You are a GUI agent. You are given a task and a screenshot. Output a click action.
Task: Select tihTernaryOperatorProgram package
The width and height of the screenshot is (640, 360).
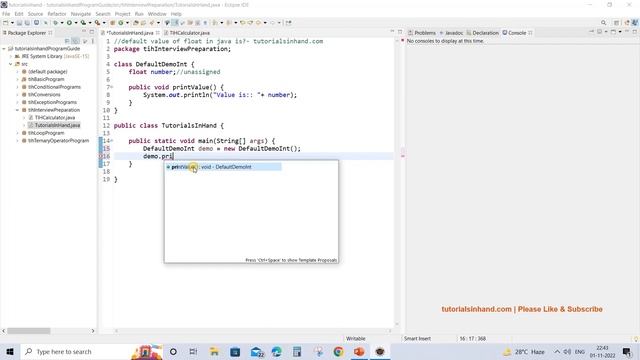click(58, 141)
